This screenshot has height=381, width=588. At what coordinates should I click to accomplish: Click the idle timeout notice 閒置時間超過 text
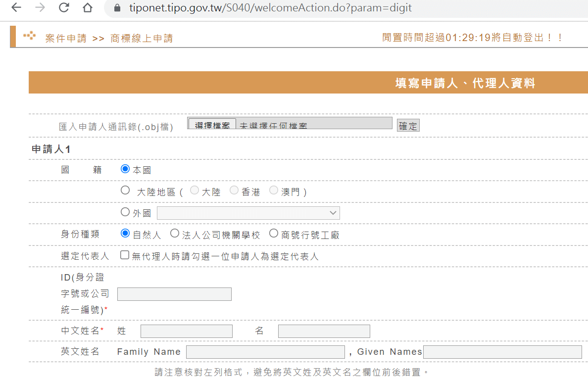click(472, 38)
